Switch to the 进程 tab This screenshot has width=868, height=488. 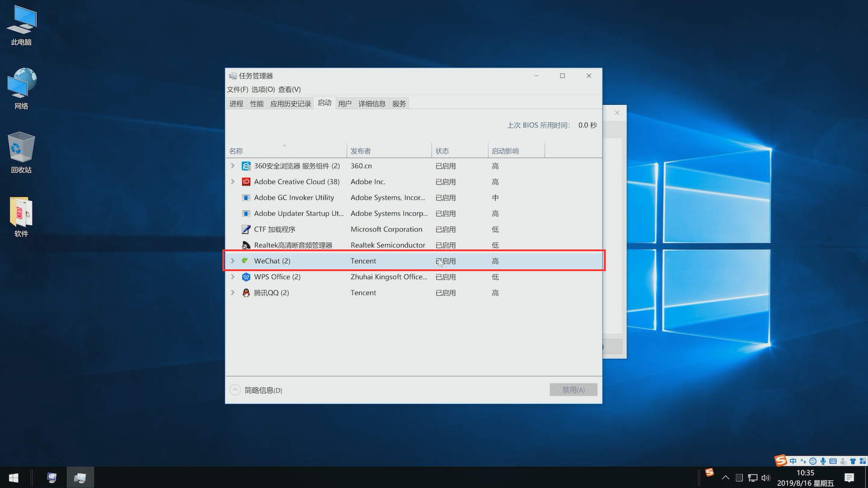(236, 104)
